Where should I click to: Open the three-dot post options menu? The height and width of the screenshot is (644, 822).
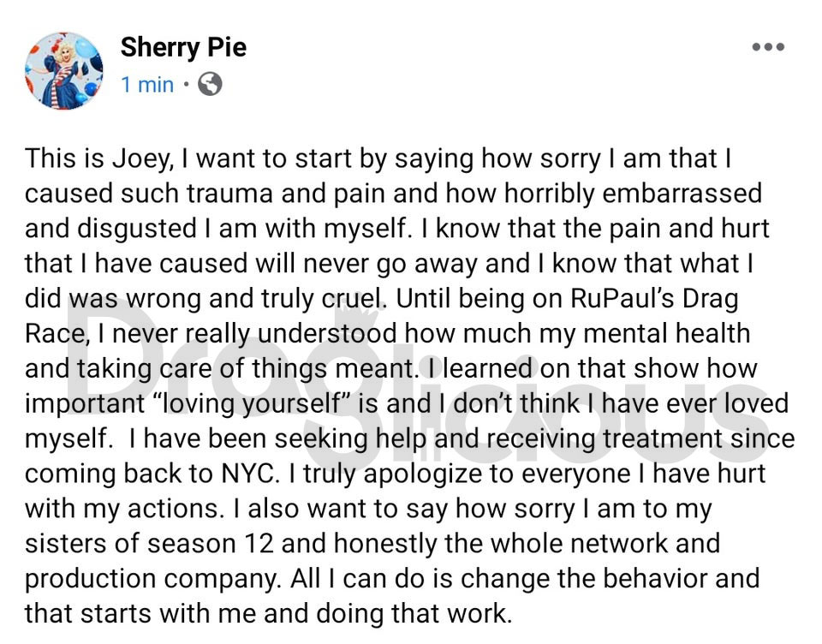[768, 47]
